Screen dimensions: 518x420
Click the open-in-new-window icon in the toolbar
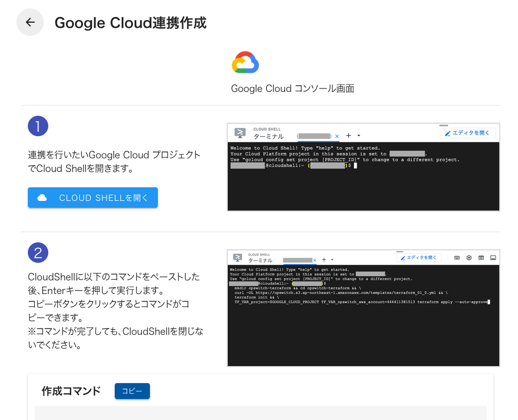(x=493, y=258)
